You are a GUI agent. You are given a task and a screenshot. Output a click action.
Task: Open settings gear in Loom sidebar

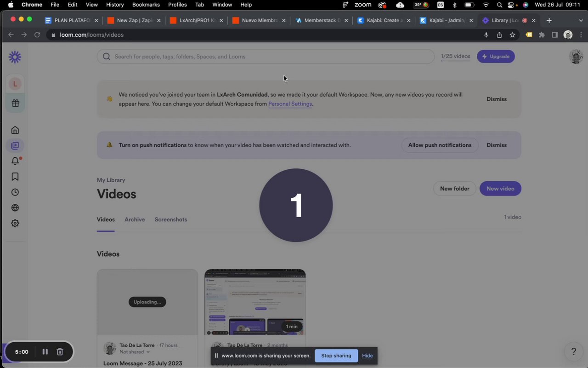coord(15,223)
